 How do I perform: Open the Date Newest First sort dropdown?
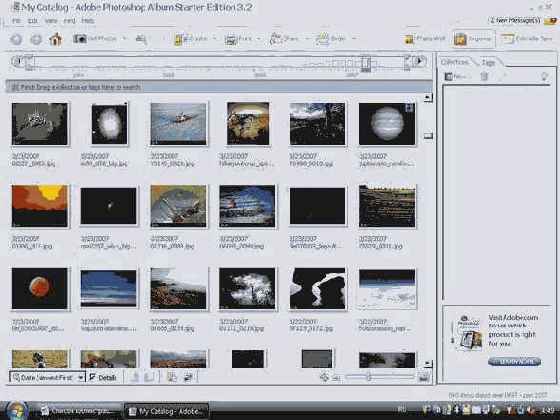point(48,377)
